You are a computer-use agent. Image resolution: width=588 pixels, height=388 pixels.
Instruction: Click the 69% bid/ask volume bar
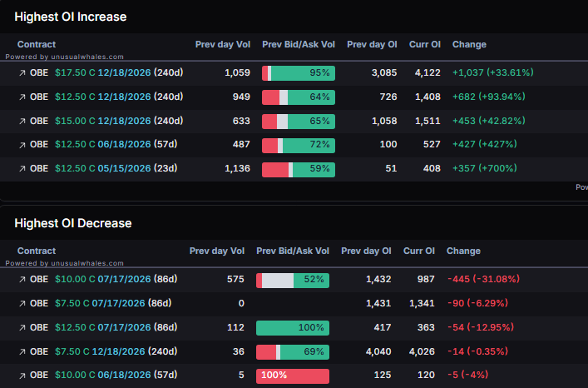click(293, 352)
